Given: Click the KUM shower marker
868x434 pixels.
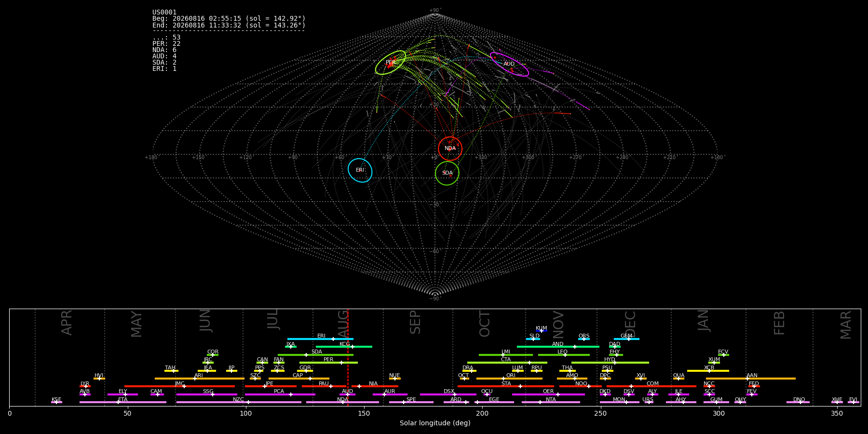Looking at the screenshot, I should [x=542, y=331].
